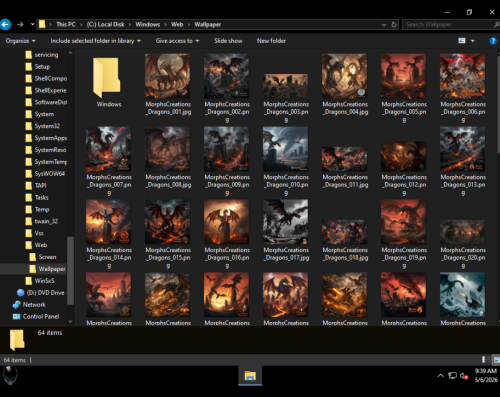Show hidden tray icons chevron
The width and height of the screenshot is (500, 397).
440,376
